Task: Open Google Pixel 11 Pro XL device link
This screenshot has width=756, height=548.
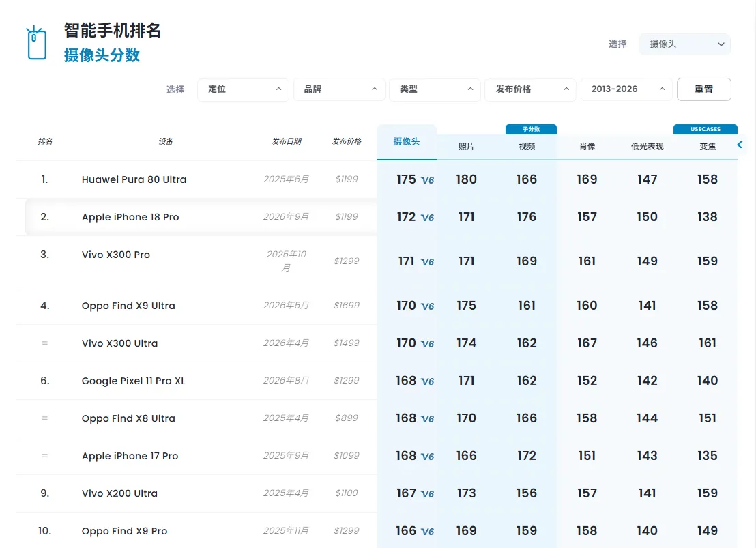Action: click(x=134, y=381)
